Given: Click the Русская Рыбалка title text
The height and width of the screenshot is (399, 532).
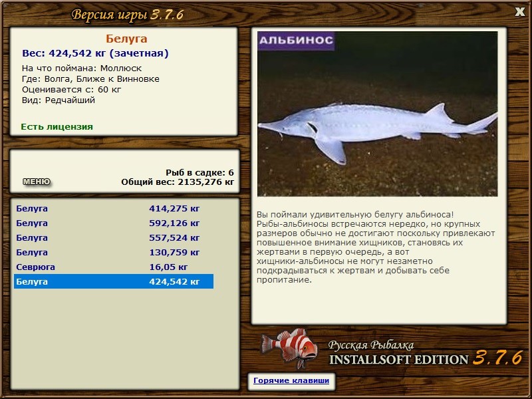Looking at the screenshot, I should (371, 344).
